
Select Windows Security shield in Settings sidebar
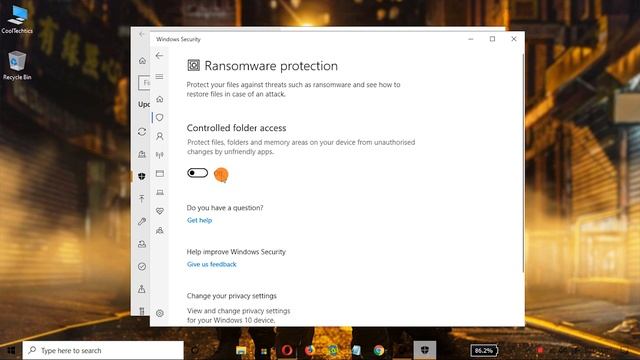tap(142, 176)
